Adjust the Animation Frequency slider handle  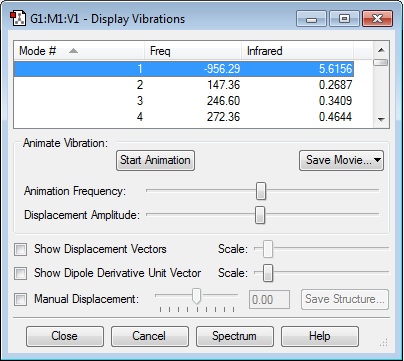pyautogui.click(x=261, y=191)
